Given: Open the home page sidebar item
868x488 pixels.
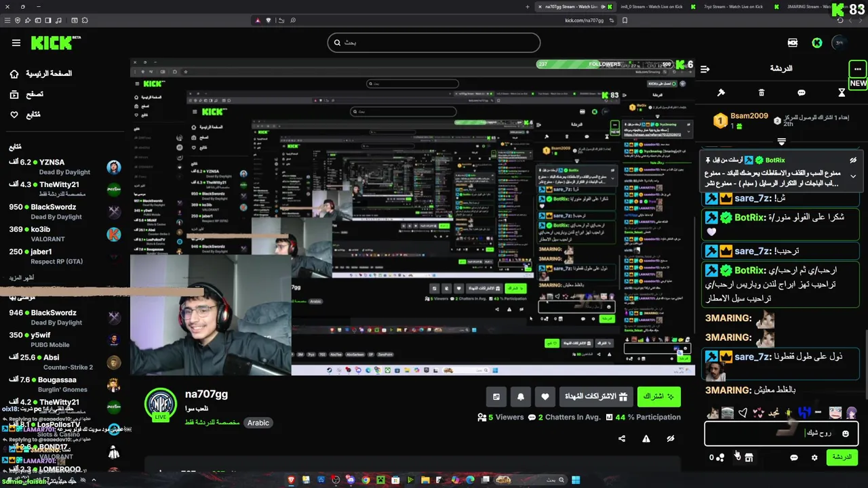Looking at the screenshot, I should 42,73.
